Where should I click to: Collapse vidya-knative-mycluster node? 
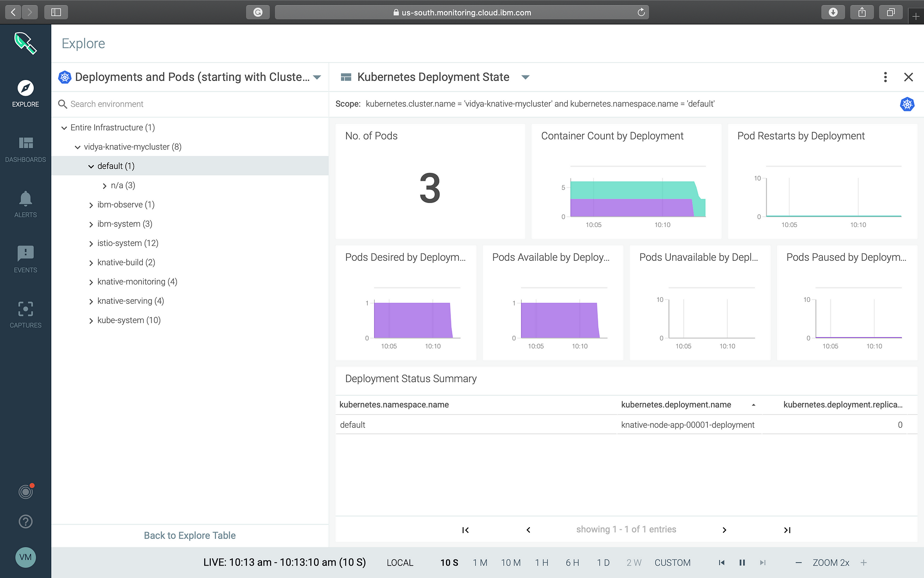tap(78, 148)
